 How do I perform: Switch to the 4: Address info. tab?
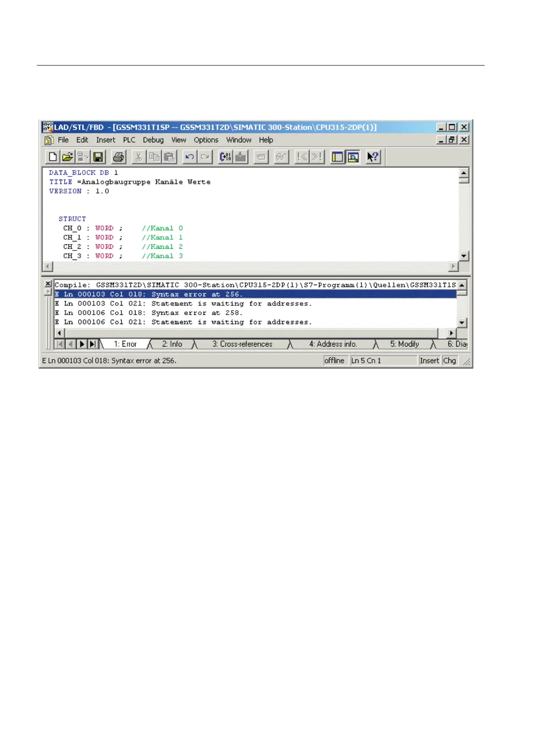click(x=333, y=344)
